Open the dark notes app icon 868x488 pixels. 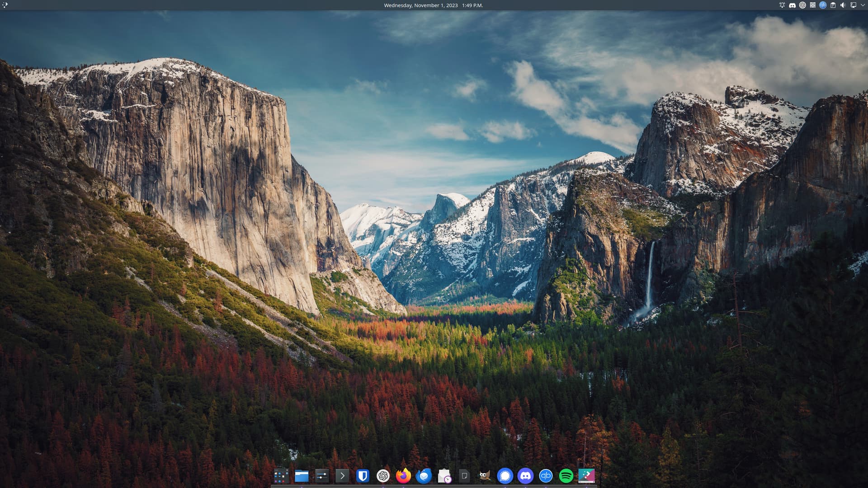point(464,476)
